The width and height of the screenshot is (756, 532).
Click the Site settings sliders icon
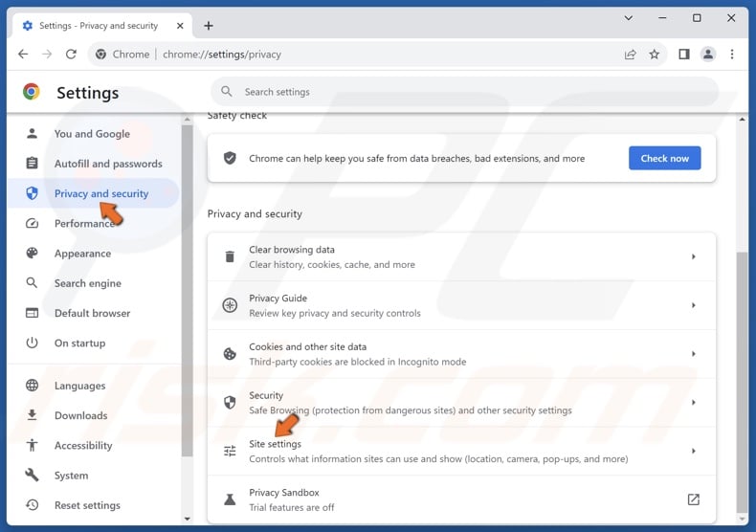pos(230,451)
